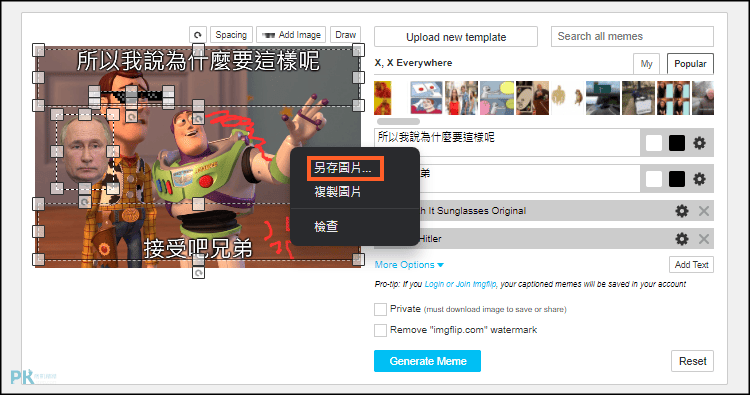Click the pixel sunglasses overlay on canvas
Image resolution: width=750 pixels, height=395 pixels.
click(x=132, y=96)
